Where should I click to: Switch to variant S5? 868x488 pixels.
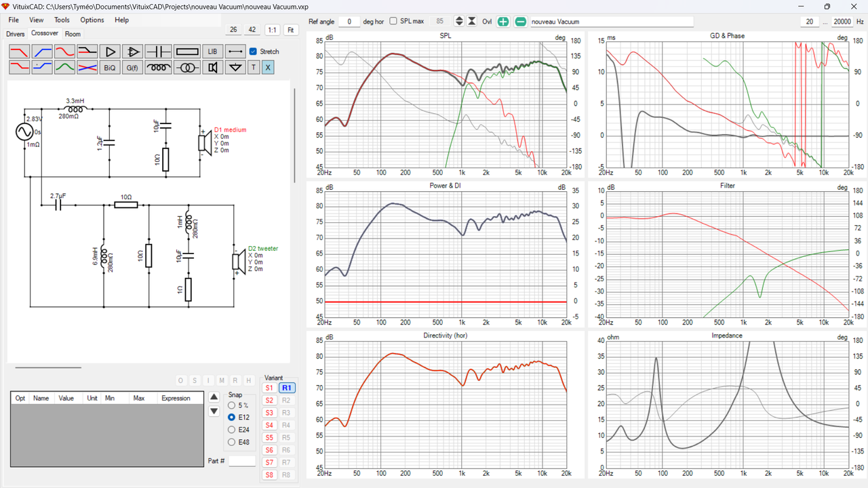[x=269, y=438]
